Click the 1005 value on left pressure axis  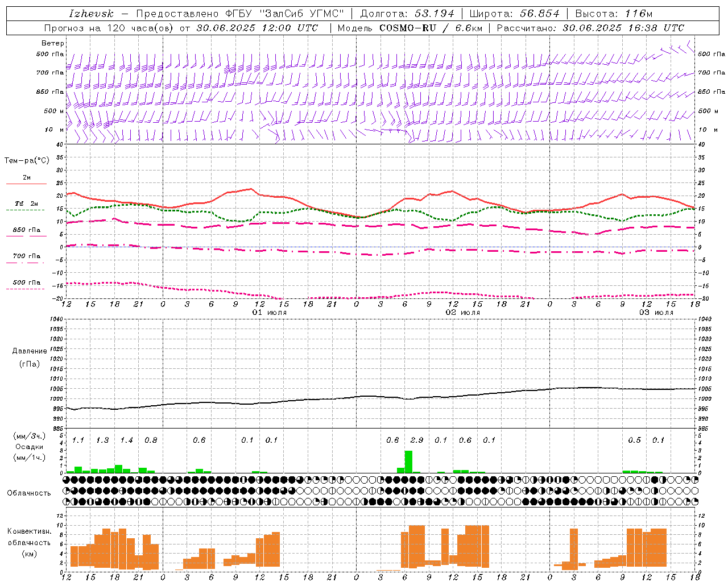coord(55,389)
